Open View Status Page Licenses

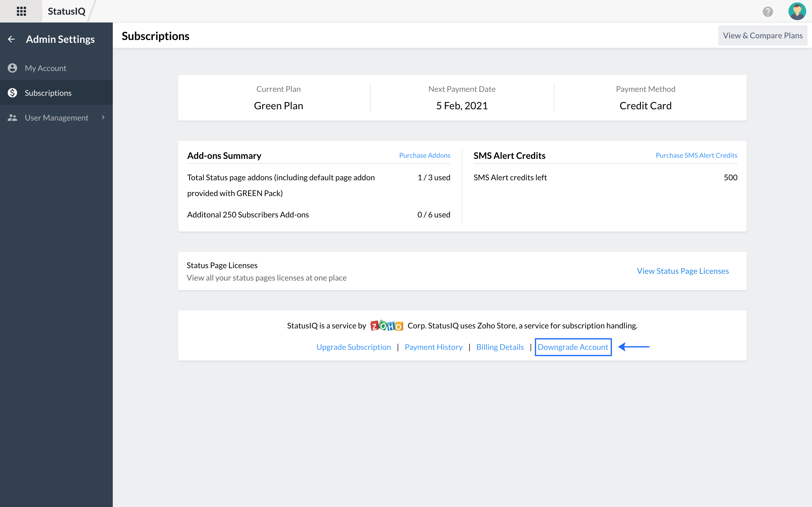pos(683,271)
